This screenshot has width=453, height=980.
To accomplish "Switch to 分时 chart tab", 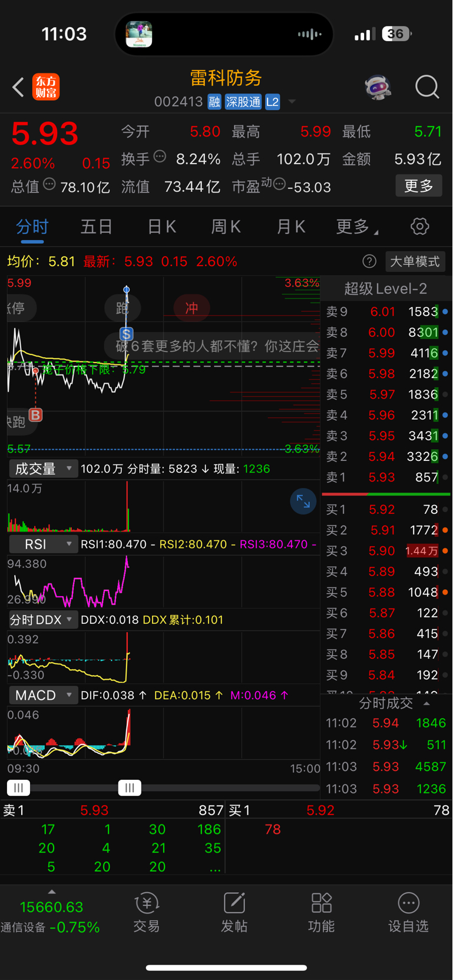I will pyautogui.click(x=32, y=227).
